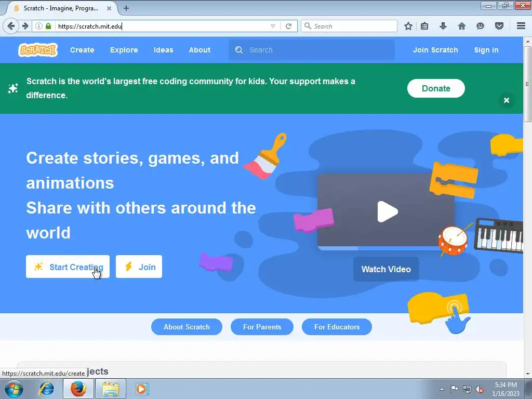Open File Explorer from taskbar
532x399 pixels.
[111, 389]
